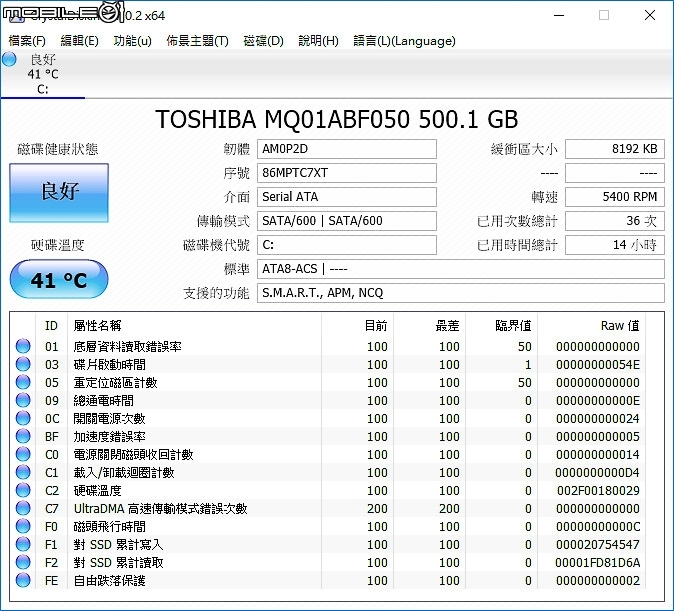Select the C: drive tab with 41 °C

(43, 74)
